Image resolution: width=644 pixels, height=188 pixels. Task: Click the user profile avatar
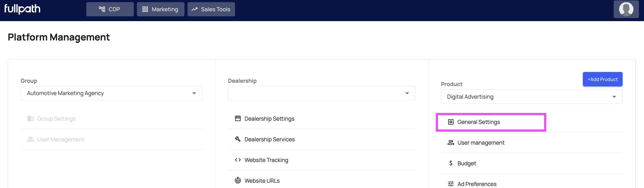pyautogui.click(x=626, y=9)
